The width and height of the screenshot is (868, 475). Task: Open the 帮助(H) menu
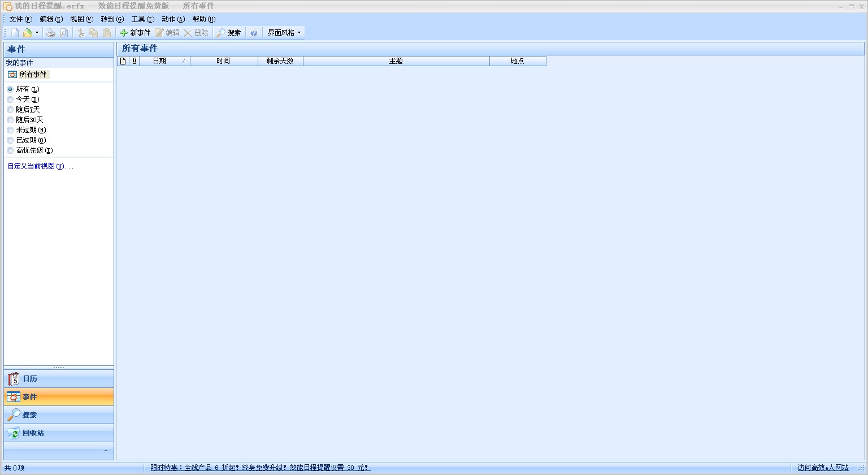(204, 19)
